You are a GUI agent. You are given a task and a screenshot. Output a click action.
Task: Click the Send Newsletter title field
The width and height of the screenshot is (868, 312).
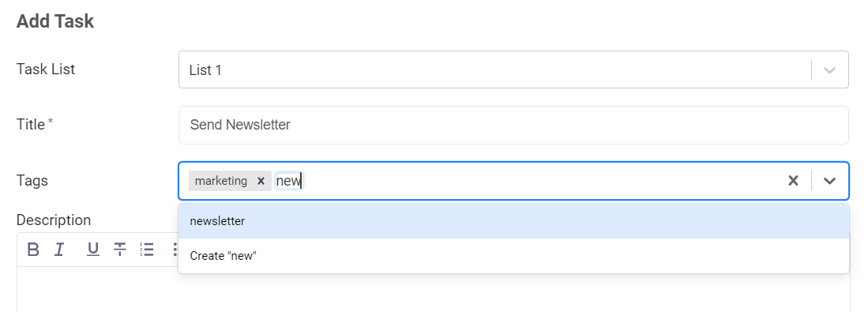point(513,125)
